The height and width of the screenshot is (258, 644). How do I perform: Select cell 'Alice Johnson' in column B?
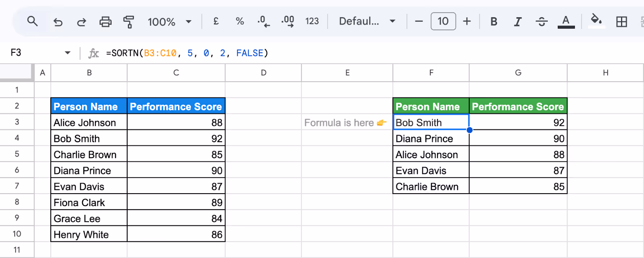pyautogui.click(x=89, y=122)
